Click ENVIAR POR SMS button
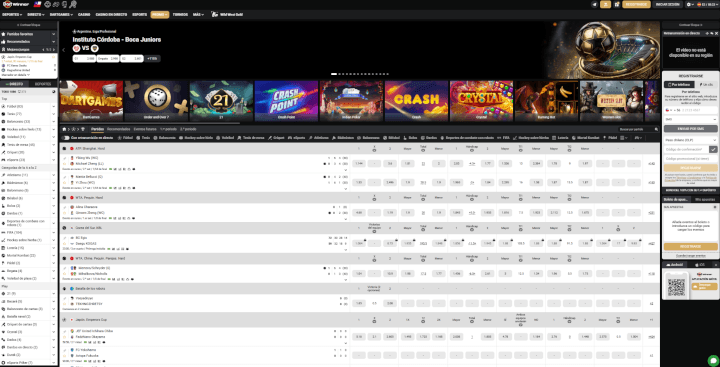The height and width of the screenshot is (367, 720). pos(691,128)
